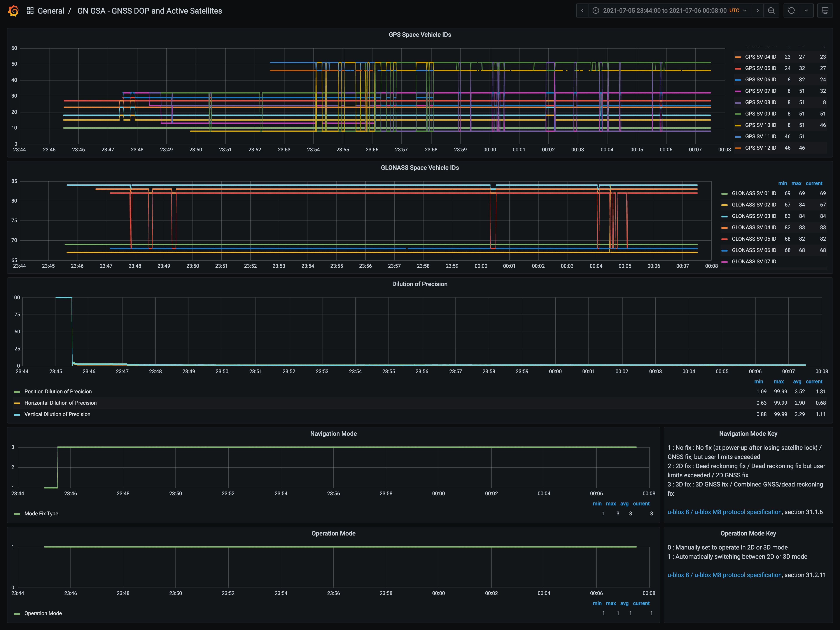Refresh the dashboard
Viewport: 840px width, 630px height.
pyautogui.click(x=791, y=11)
